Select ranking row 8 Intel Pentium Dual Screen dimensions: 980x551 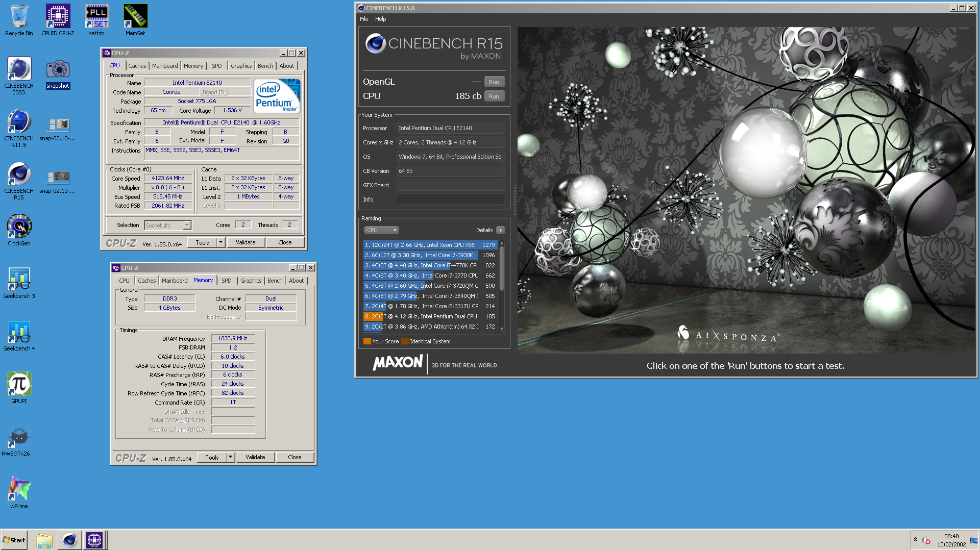tap(430, 316)
